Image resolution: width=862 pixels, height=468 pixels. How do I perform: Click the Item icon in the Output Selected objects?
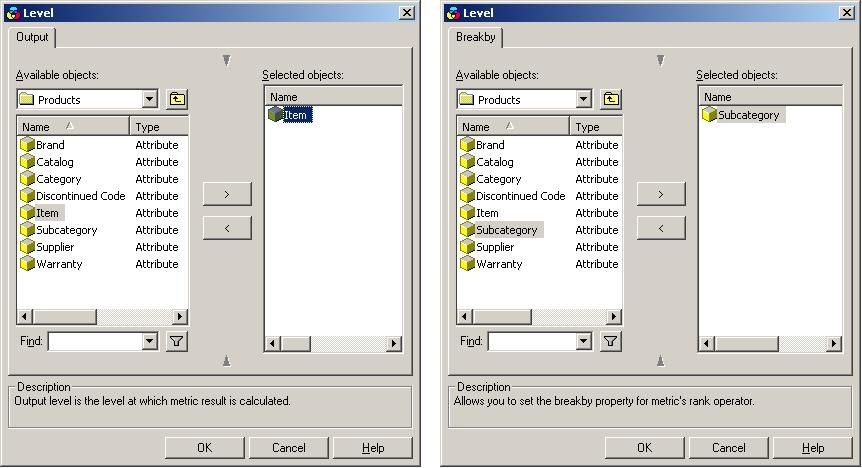click(x=276, y=115)
